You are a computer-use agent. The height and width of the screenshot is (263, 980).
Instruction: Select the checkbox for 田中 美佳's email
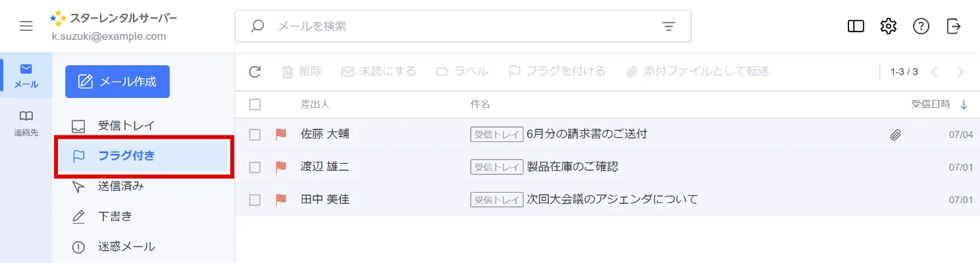point(255,200)
